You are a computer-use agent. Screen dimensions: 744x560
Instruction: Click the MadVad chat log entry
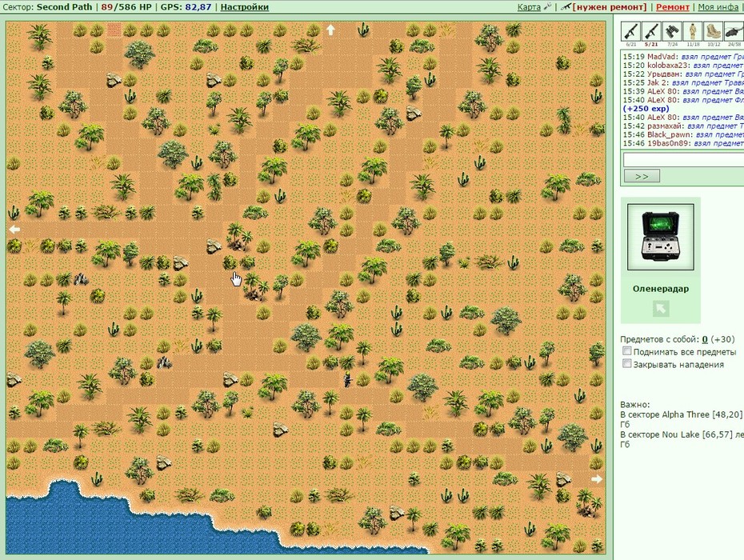(683, 57)
